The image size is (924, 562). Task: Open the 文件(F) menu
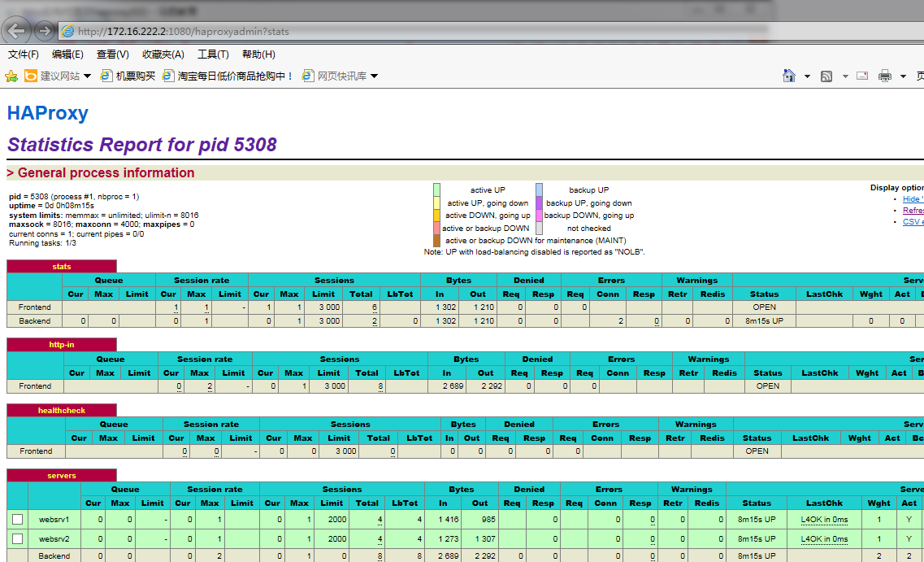(x=23, y=54)
